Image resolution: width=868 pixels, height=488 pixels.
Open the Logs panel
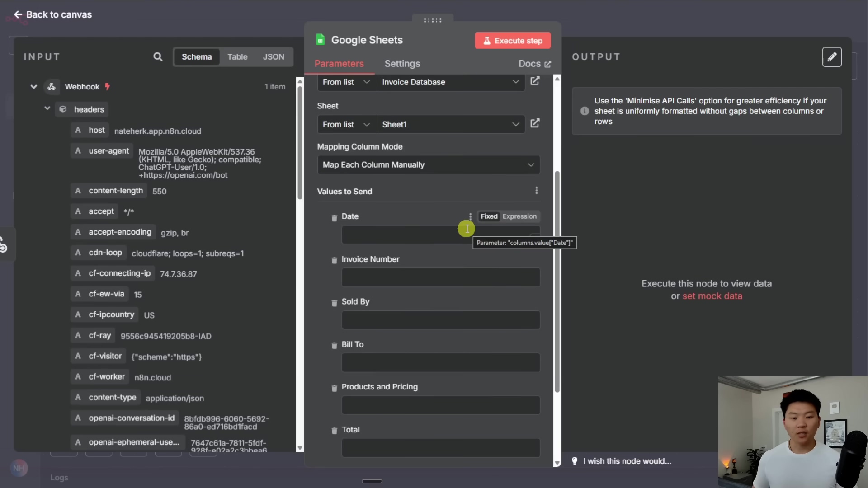pos(59,478)
